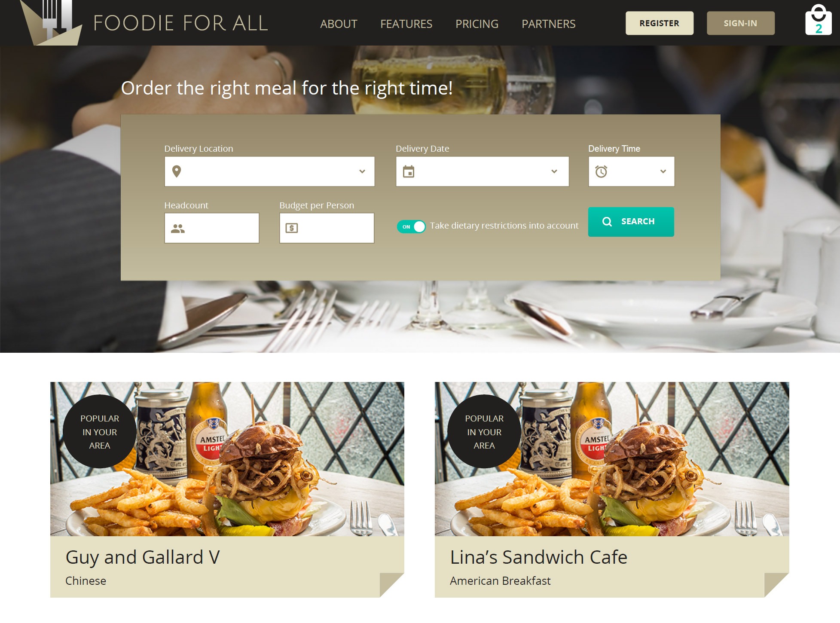
Task: Open the Lina's Sandwich Cafe restaurant link
Action: [538, 557]
